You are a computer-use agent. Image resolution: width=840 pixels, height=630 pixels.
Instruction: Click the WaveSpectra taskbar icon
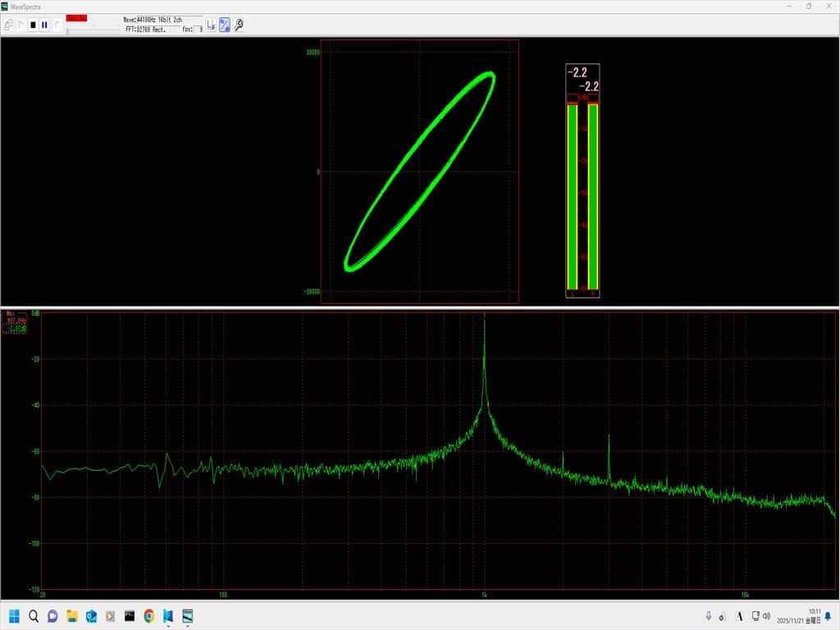pyautogui.click(x=188, y=615)
